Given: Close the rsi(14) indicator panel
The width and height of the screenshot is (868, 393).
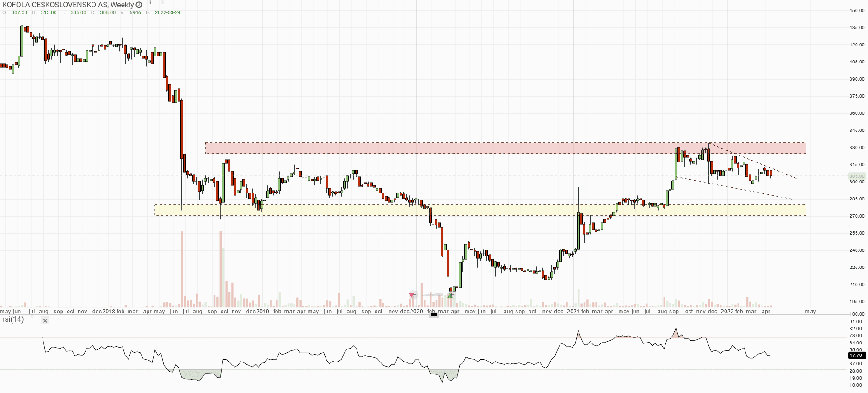Looking at the screenshot, I should [x=45, y=321].
